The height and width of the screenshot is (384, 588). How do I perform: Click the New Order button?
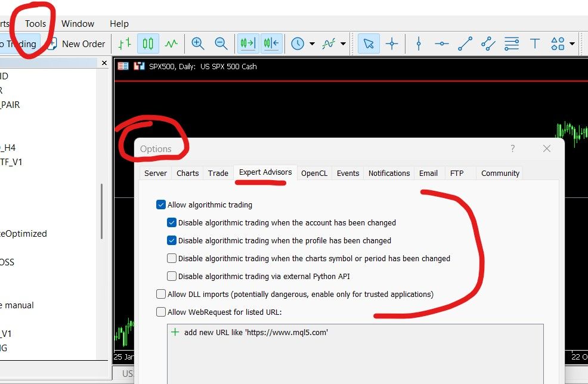coord(76,44)
